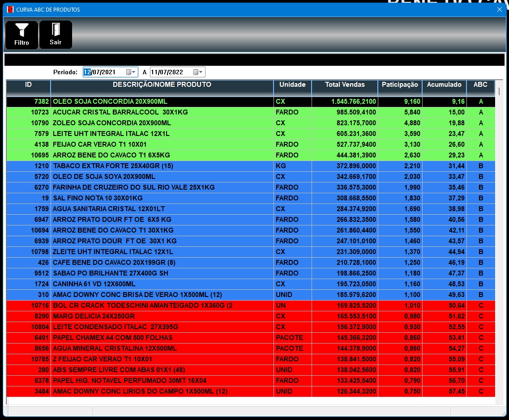Select ARROZ PRATO DOUR FT OE 6X5 KG
Screen dimensions: 509x420
coord(251,219)
